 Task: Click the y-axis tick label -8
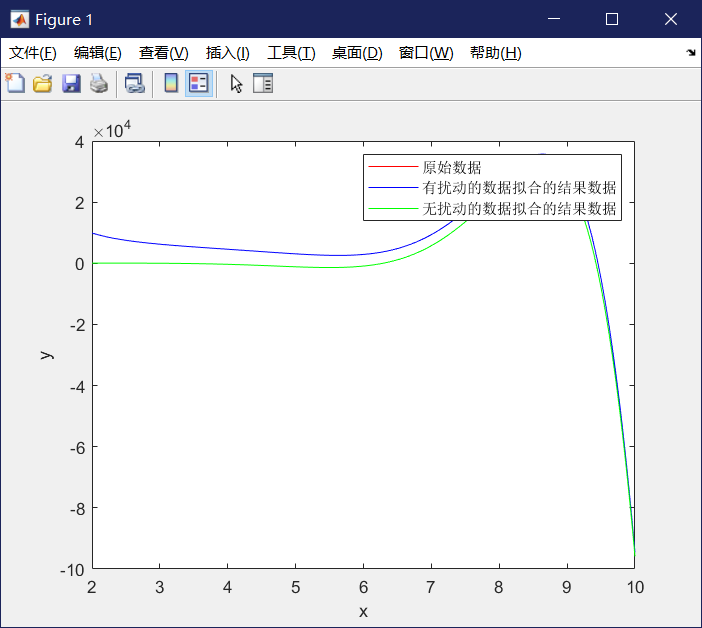77,509
